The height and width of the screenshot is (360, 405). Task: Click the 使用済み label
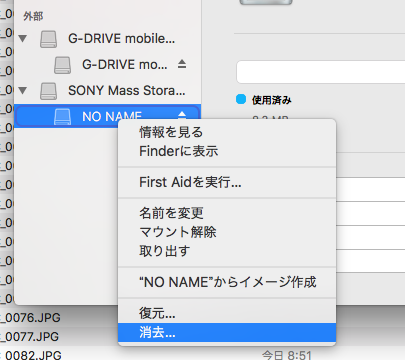[x=272, y=100]
